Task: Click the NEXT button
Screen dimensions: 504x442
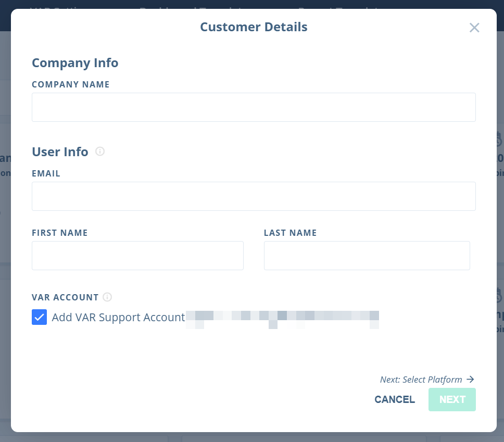Action: [452, 399]
